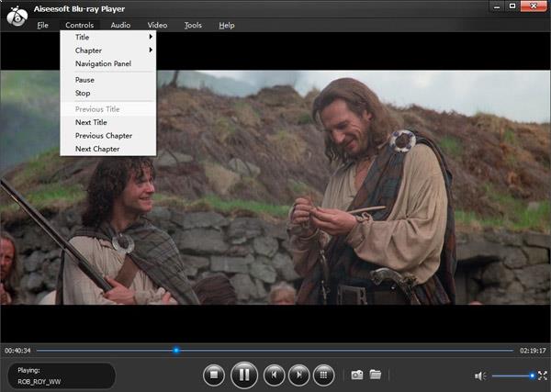Mute audio via the speaker icon
Viewport: 551px width, 392px height.
pyautogui.click(x=480, y=376)
